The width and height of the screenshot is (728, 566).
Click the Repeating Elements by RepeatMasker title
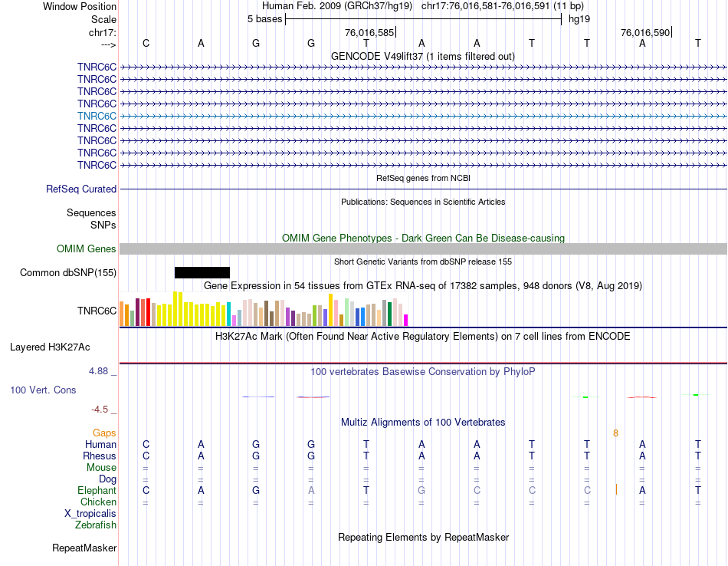pyautogui.click(x=424, y=537)
